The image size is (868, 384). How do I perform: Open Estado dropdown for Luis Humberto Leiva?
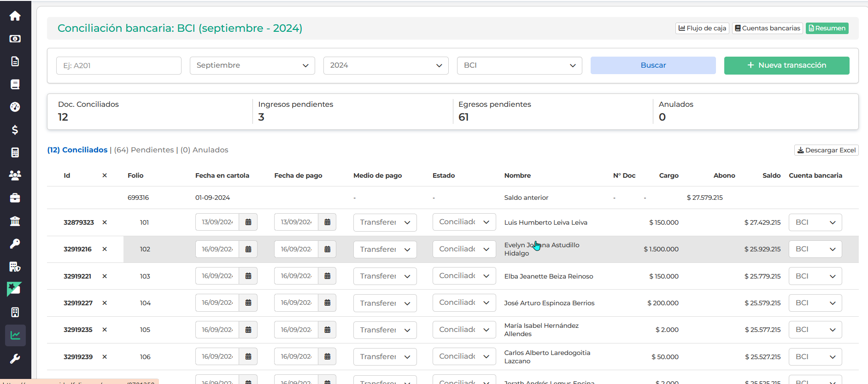(464, 222)
